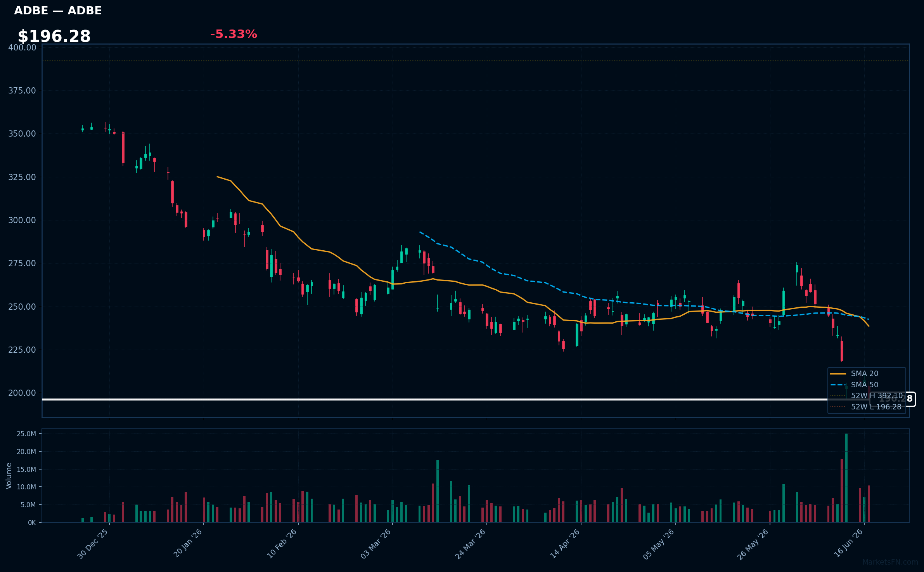Click the 10.0M volume axis label
The width and height of the screenshot is (924, 572).
[26, 487]
